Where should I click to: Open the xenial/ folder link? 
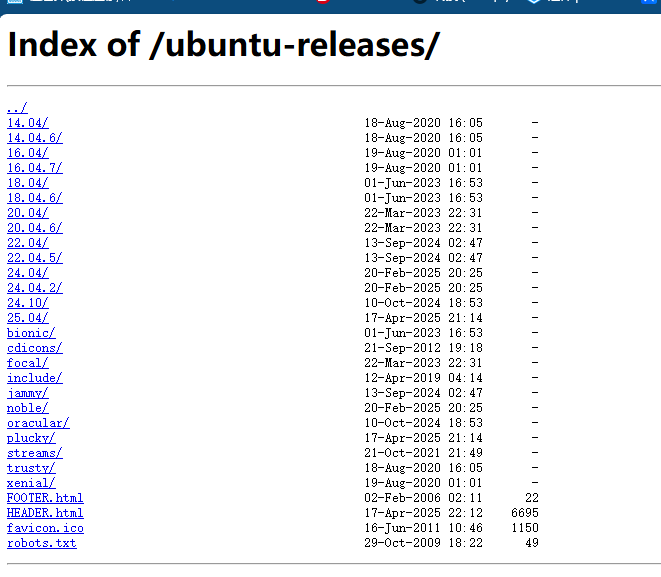click(x=31, y=483)
